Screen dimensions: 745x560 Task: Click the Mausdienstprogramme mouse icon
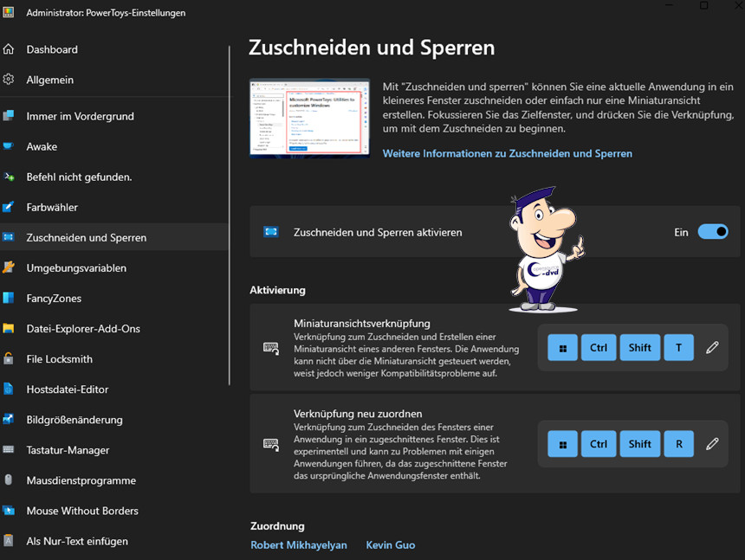point(9,480)
